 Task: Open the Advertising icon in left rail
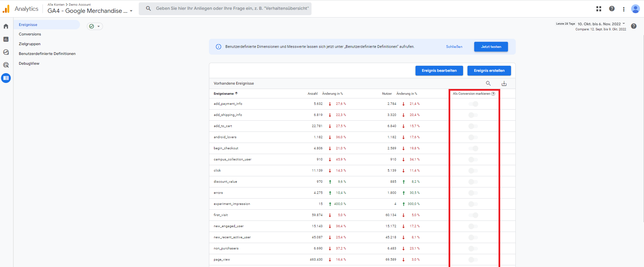6,65
